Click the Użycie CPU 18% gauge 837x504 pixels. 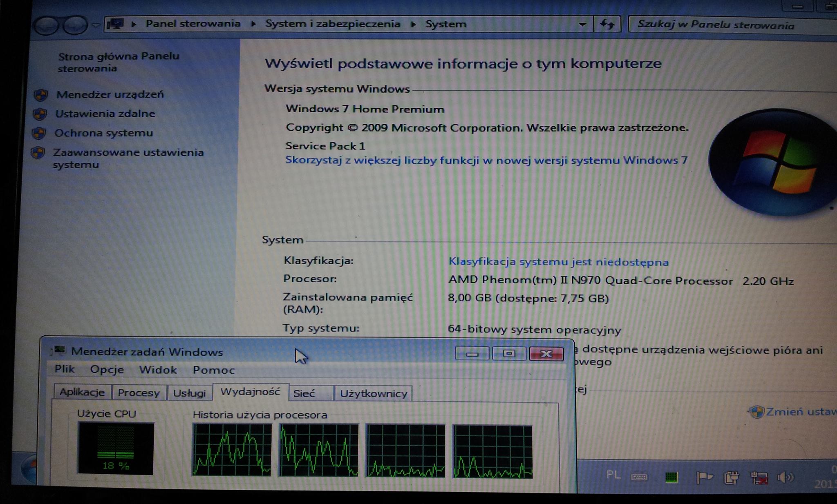pyautogui.click(x=116, y=448)
